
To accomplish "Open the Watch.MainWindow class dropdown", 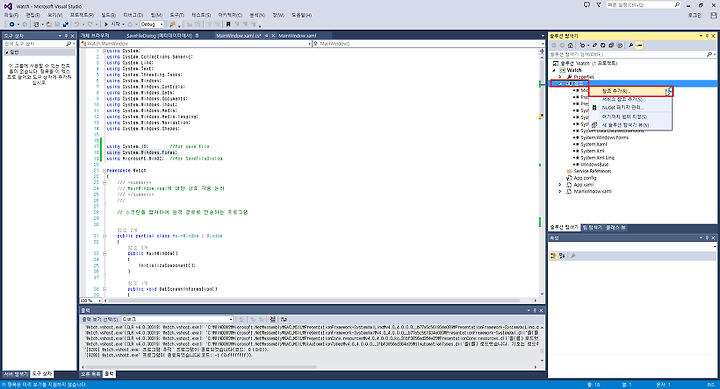I will point(196,44).
